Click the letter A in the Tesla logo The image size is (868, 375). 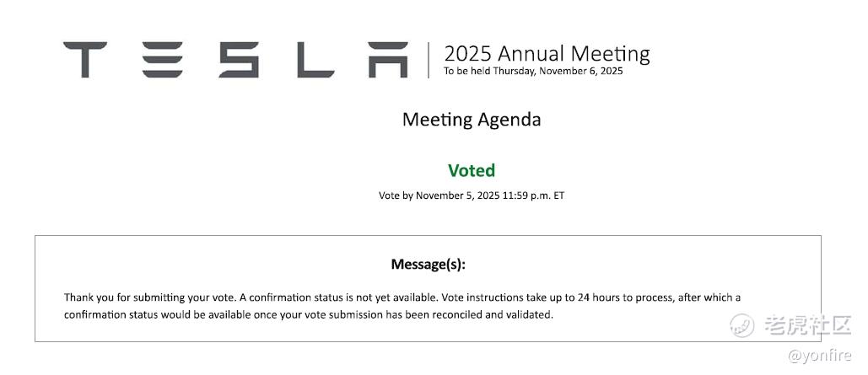(388, 60)
